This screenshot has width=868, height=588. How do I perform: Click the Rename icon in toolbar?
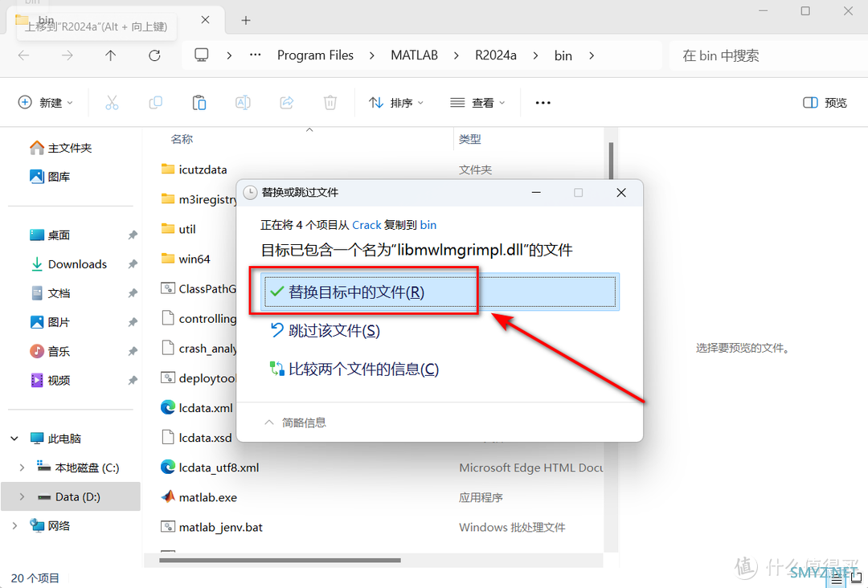coord(243,102)
